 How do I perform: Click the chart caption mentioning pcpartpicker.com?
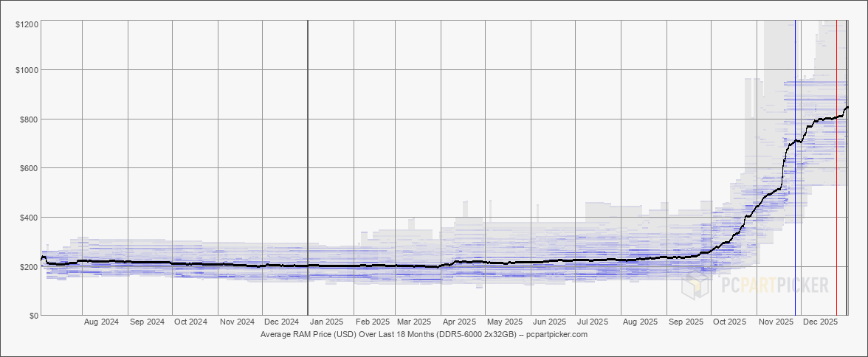[x=424, y=334]
